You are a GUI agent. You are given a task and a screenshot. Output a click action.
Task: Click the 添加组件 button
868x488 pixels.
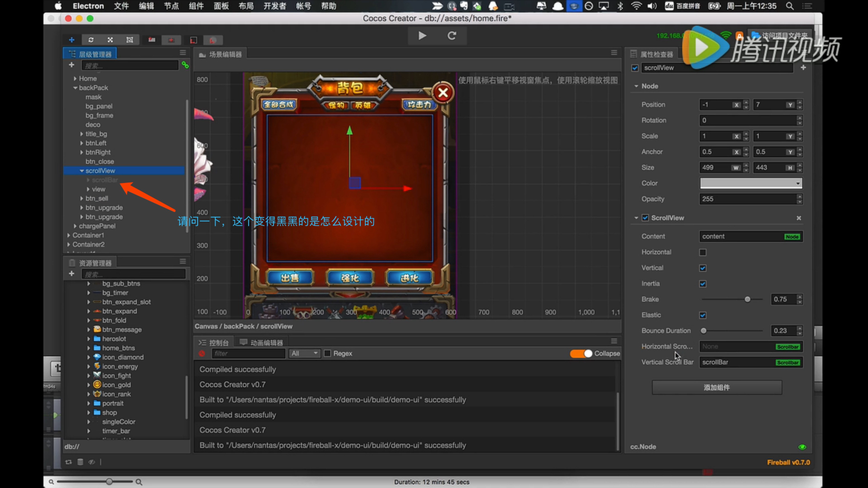tap(717, 388)
